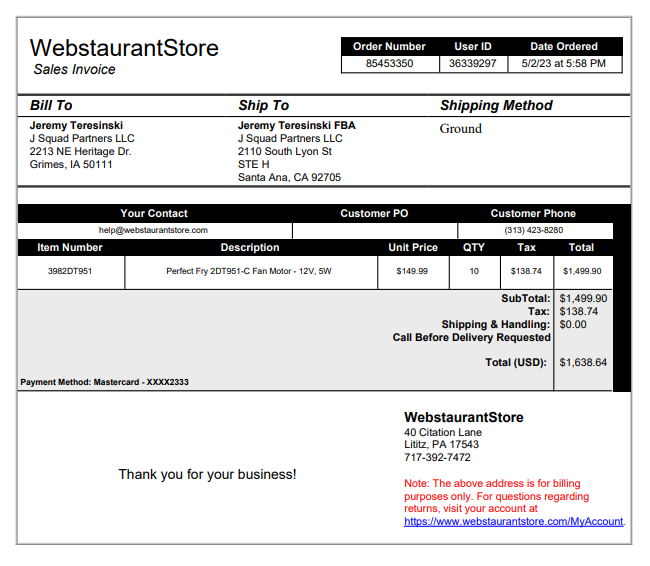This screenshot has height=566, width=650.
Task: Click the Ship To heading
Action: (264, 105)
